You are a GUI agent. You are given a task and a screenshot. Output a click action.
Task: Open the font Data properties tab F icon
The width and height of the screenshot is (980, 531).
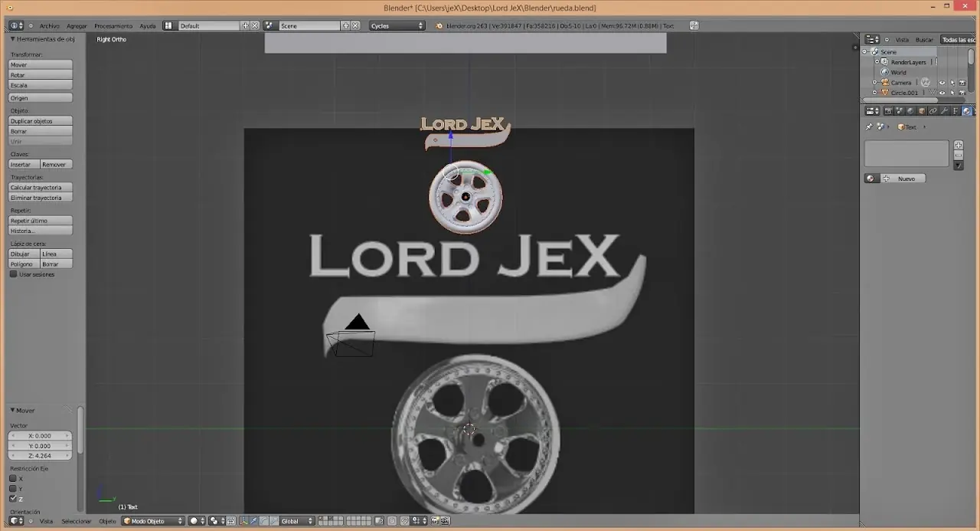(955, 111)
